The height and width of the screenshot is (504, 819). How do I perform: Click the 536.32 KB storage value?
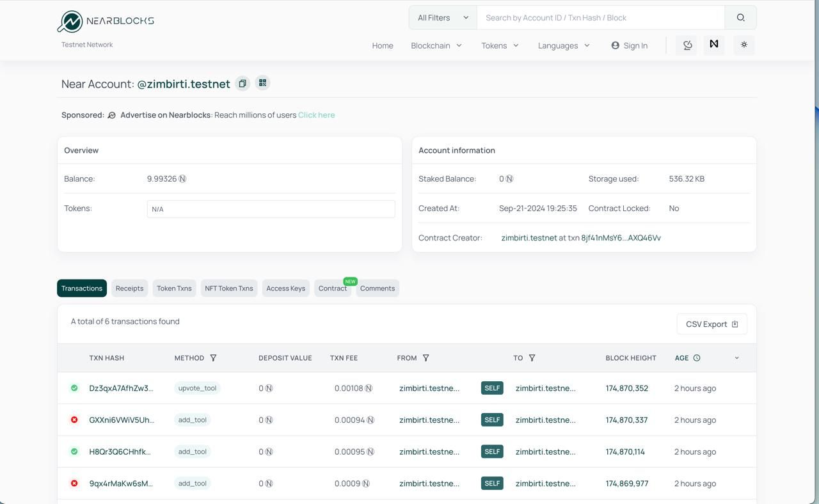click(687, 179)
